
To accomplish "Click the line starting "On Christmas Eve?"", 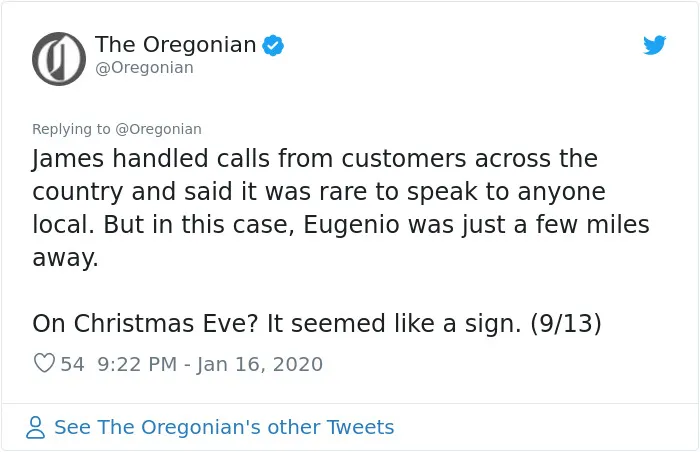I will coord(317,323).
